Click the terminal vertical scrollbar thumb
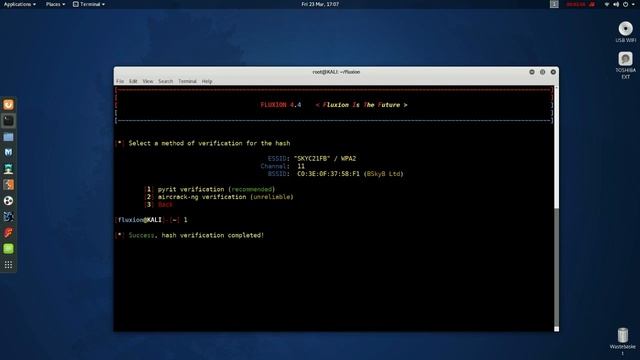 click(556, 267)
